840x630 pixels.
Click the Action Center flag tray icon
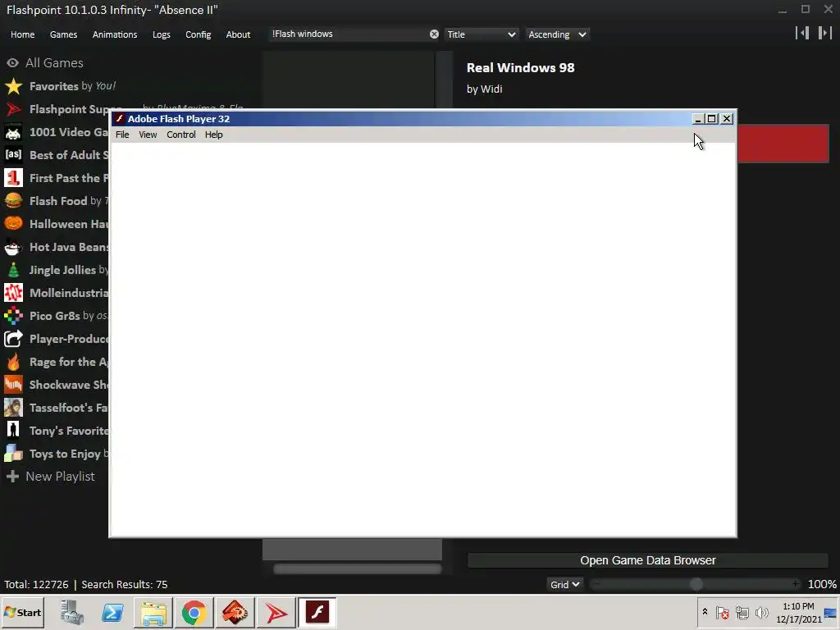722,612
